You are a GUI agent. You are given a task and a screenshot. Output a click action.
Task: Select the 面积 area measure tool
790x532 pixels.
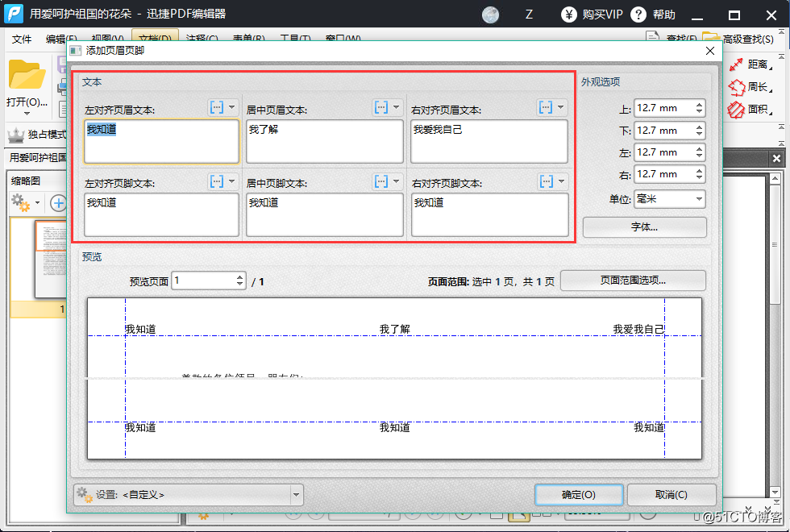751,109
